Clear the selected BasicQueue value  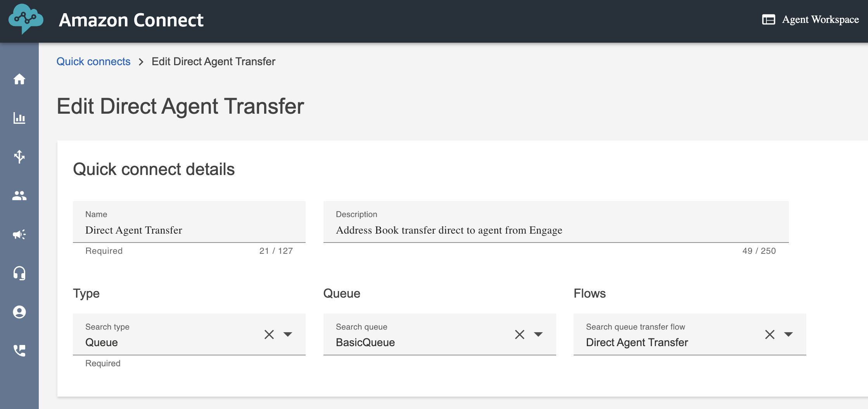pos(520,334)
